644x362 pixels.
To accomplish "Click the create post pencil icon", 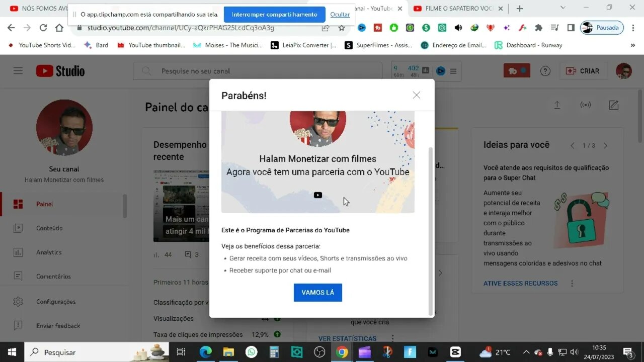I will [614, 105].
